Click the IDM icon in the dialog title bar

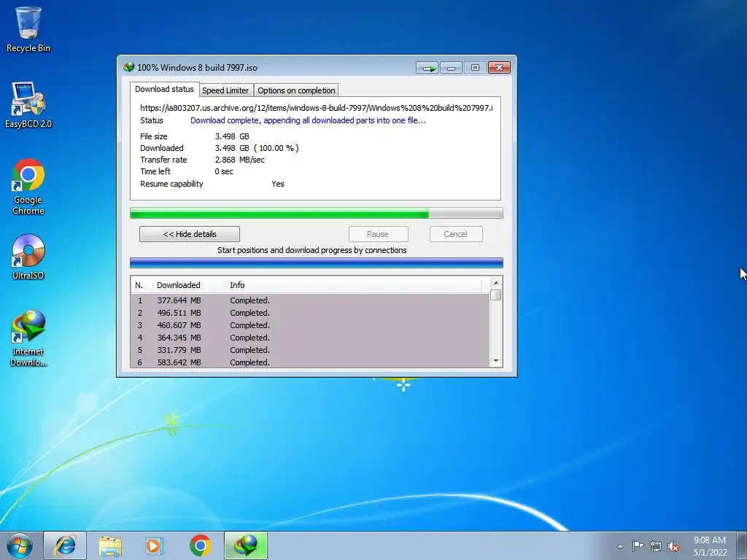[x=128, y=67]
